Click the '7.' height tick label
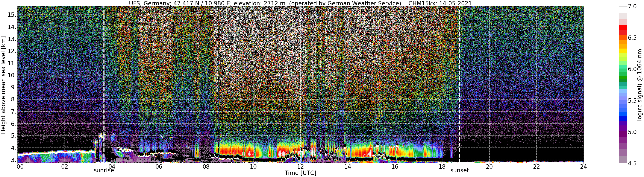Viewport: 644px width, 177px height. tap(13, 112)
